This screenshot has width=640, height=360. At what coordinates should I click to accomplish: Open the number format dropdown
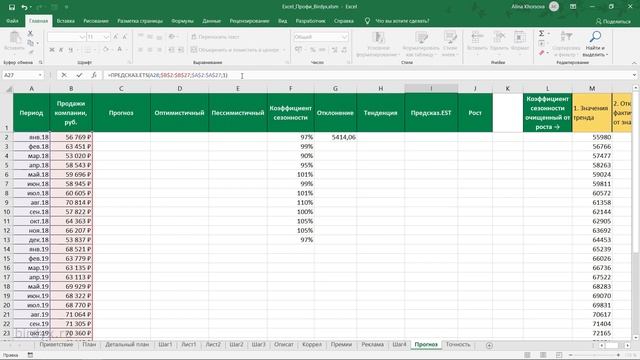tap(345, 37)
